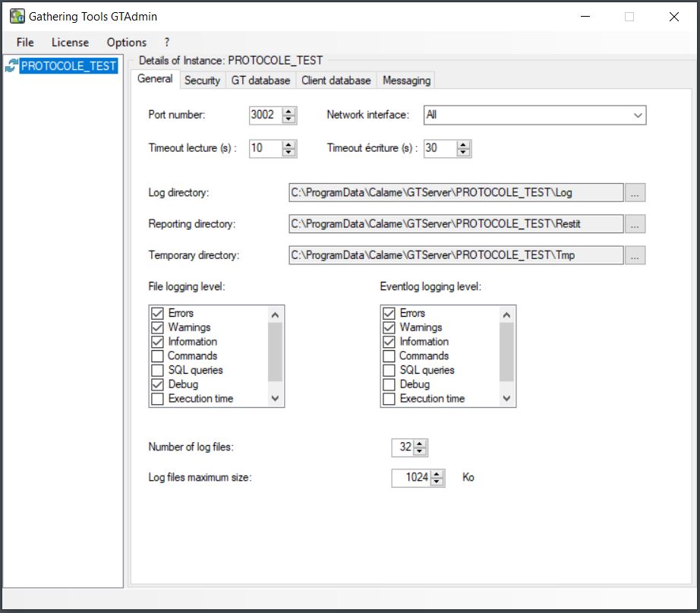The height and width of the screenshot is (613, 700).
Task: Click the Temporary directory path field
Action: click(x=456, y=255)
